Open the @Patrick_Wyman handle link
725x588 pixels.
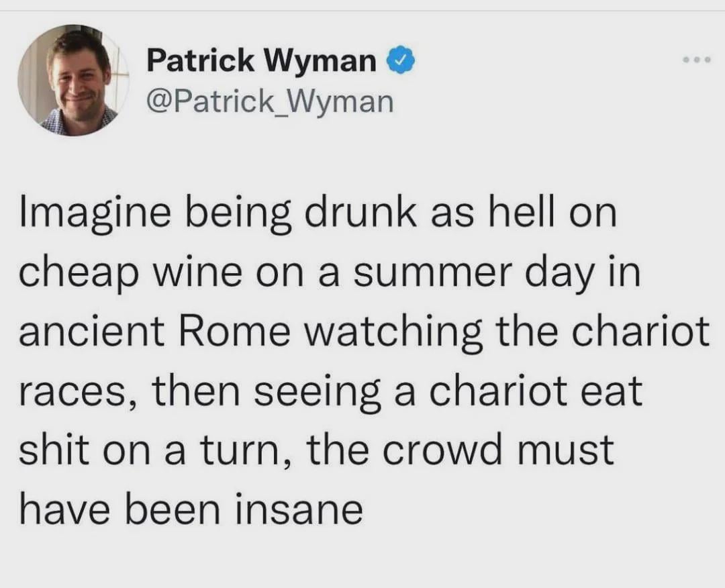(270, 102)
